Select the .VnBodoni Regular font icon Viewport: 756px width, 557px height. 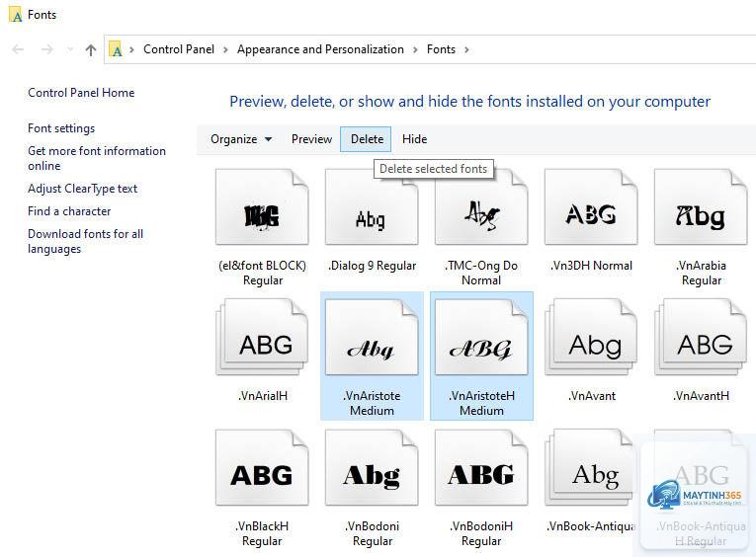[372, 468]
